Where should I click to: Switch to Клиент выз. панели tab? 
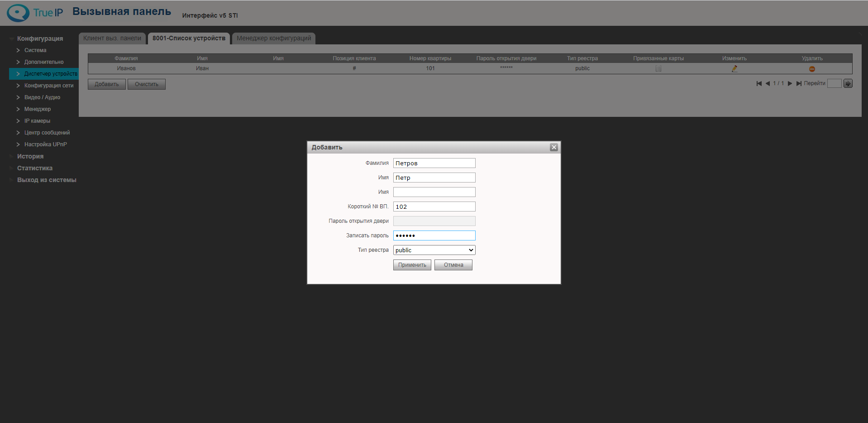click(x=112, y=38)
